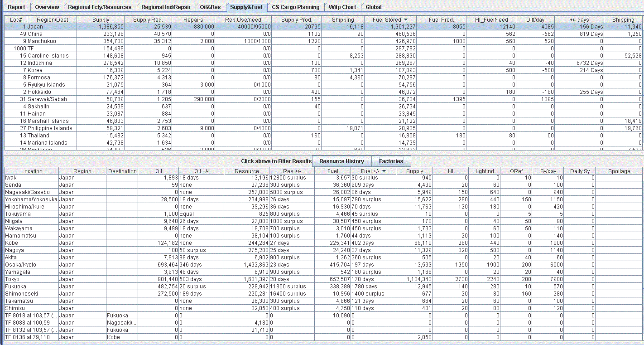Select the Sendai location row
The image size is (644, 345).
point(323,185)
